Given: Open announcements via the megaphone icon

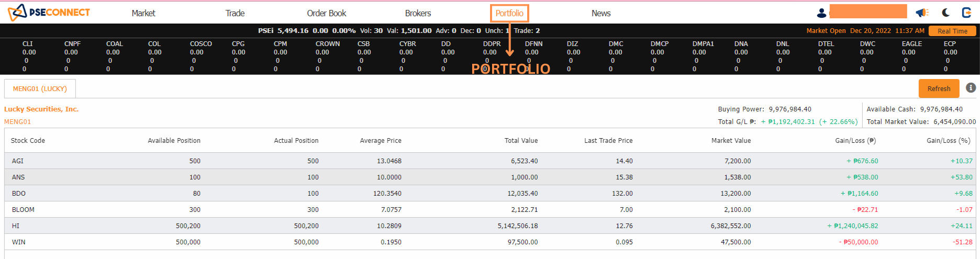Looking at the screenshot, I should tap(922, 13).
